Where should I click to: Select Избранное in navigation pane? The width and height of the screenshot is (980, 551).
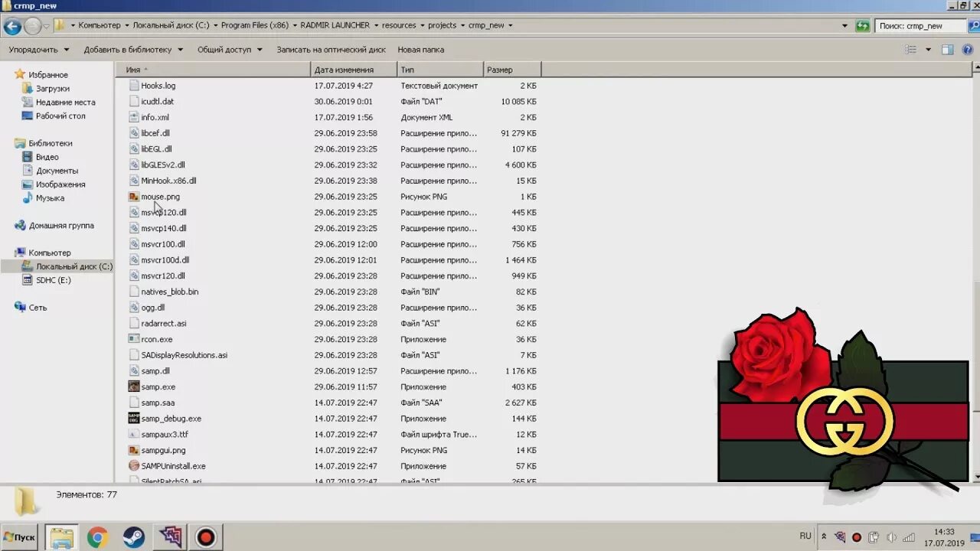[48, 75]
